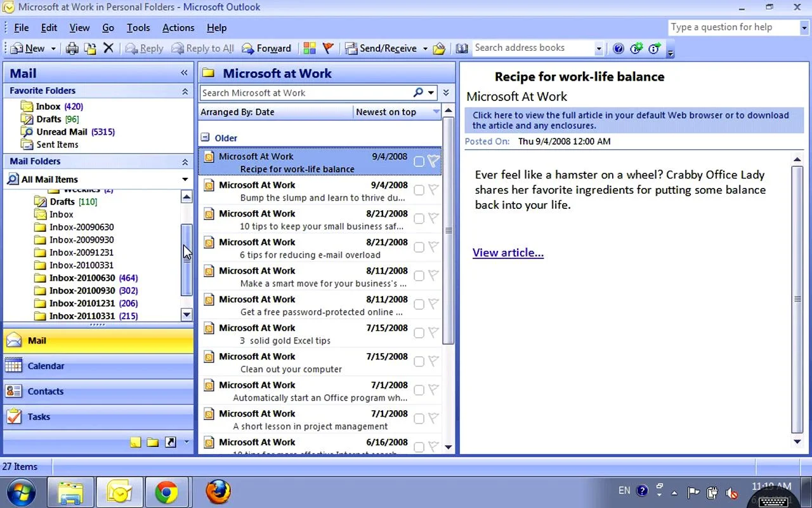
Task: Toggle category box for 3 solid gold Excel tips
Action: coord(419,333)
